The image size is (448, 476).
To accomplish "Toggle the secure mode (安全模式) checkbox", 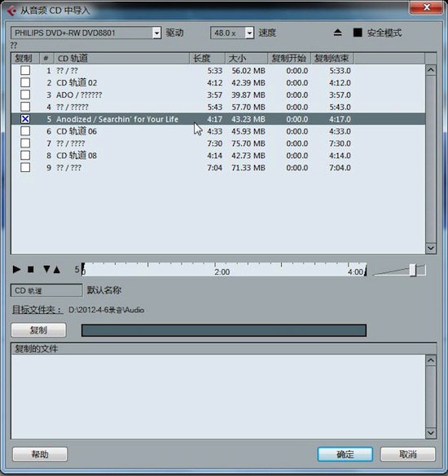I will coord(358,33).
